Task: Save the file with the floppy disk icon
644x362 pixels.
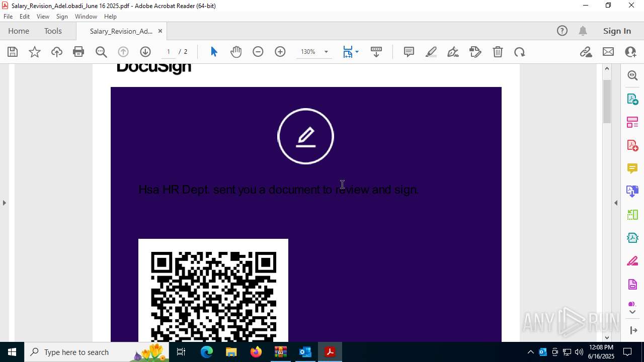Action: [x=13, y=52]
